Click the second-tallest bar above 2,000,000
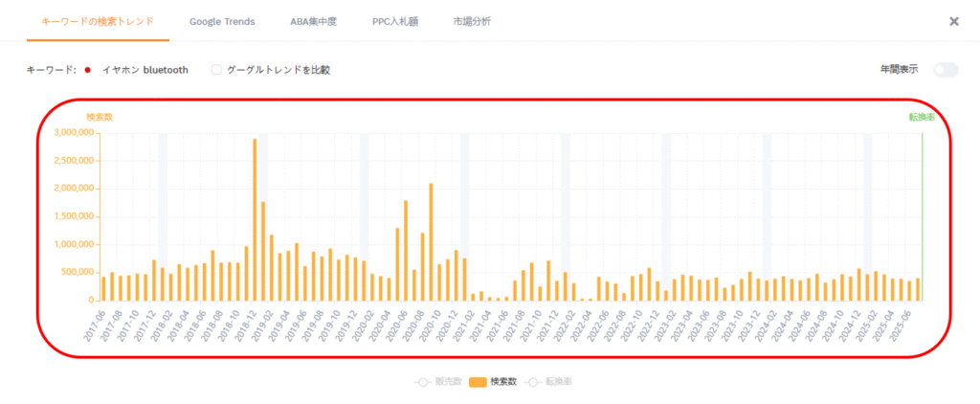The width and height of the screenshot is (980, 404). tap(432, 241)
